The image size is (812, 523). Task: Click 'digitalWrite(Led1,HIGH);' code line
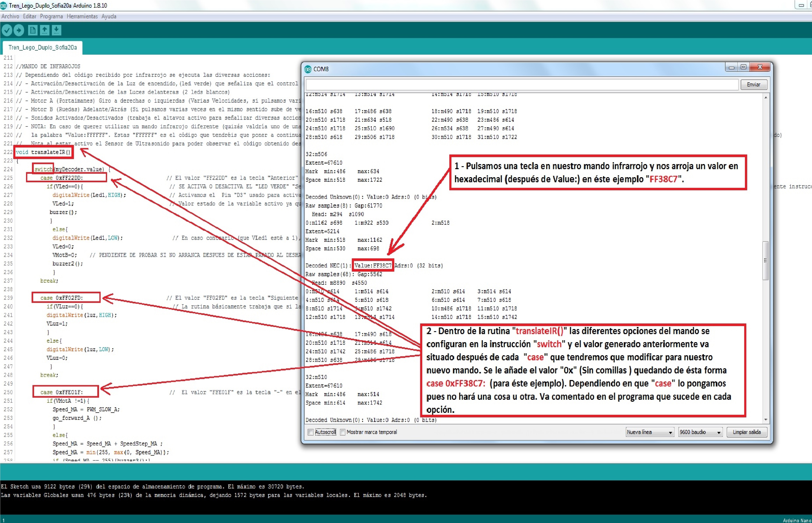tap(89, 195)
